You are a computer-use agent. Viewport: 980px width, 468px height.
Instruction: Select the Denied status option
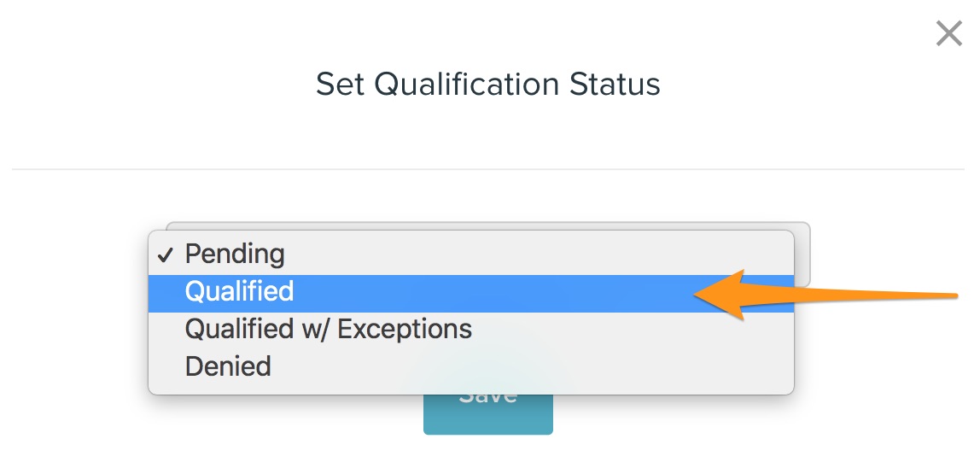click(228, 367)
